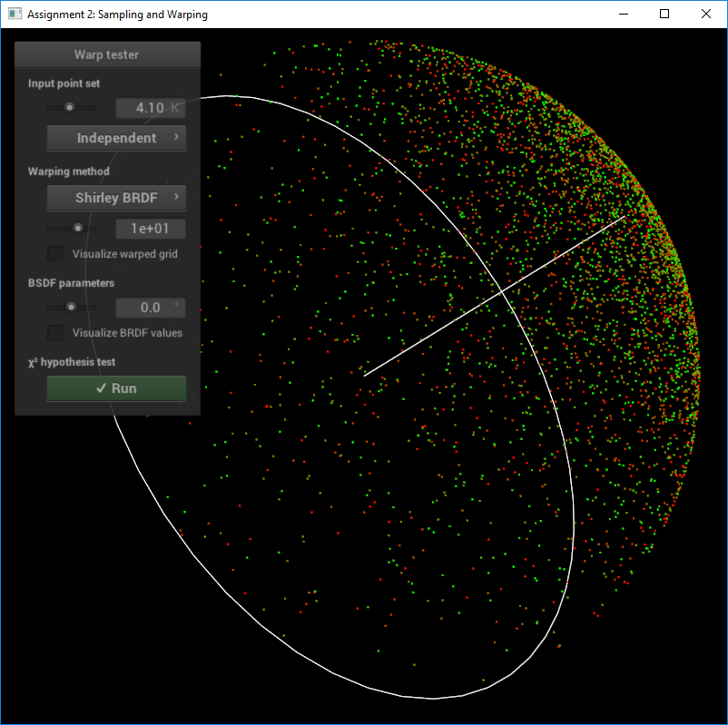
Task: Click the χ² hypothesis test label
Action: (72, 362)
